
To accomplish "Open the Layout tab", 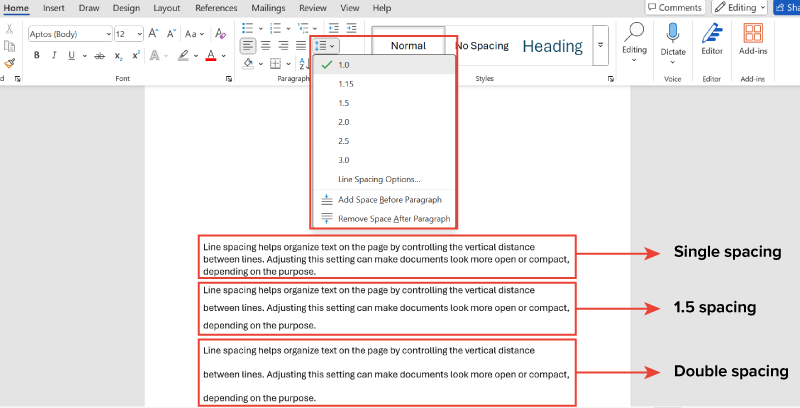I will tap(167, 8).
